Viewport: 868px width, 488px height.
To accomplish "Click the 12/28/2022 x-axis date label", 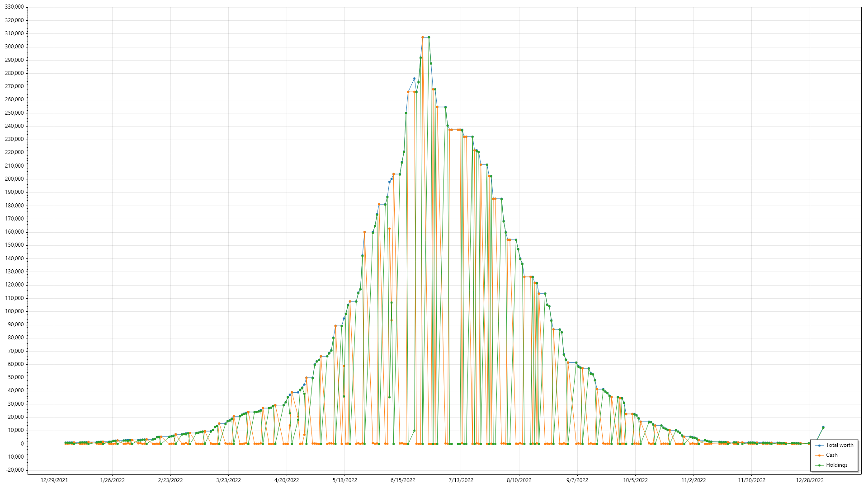I will [x=810, y=480].
